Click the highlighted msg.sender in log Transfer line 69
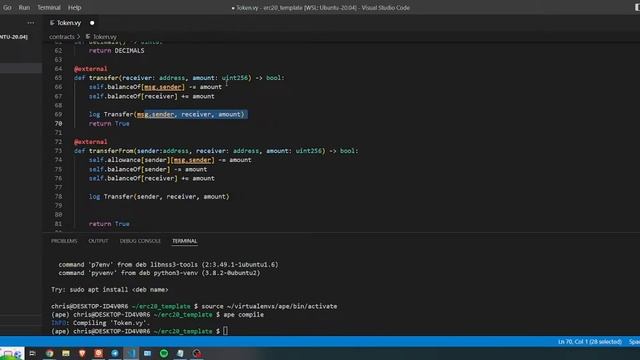The height and width of the screenshot is (360, 640). [x=155, y=114]
